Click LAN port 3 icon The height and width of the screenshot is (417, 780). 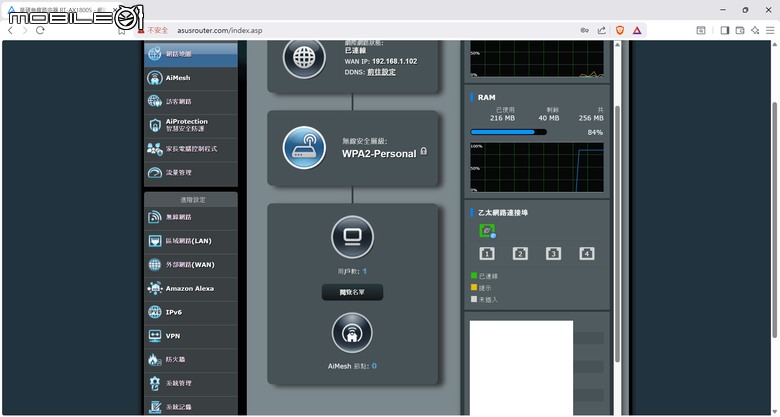pos(553,253)
